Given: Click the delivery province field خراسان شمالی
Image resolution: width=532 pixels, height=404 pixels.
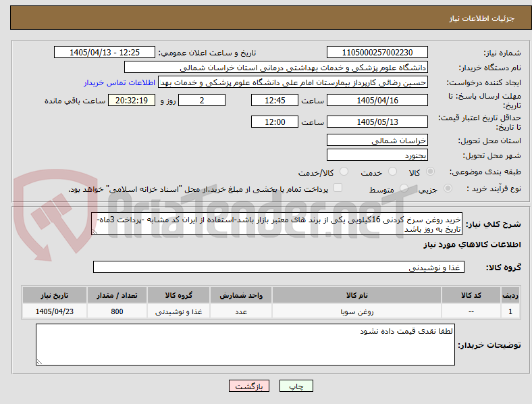Looking at the screenshot, I should tap(377, 141).
